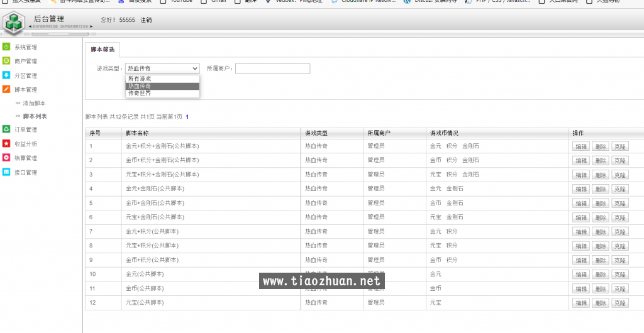Choose 传奇世界 in the game type list

[x=140, y=93]
